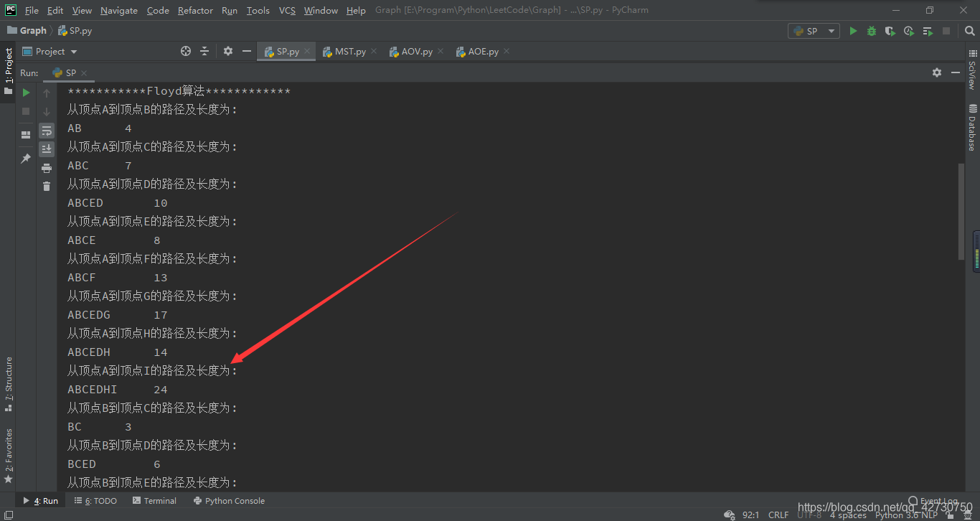Toggle scroll to end of output
Image resolution: width=980 pixels, height=521 pixels.
point(47,149)
